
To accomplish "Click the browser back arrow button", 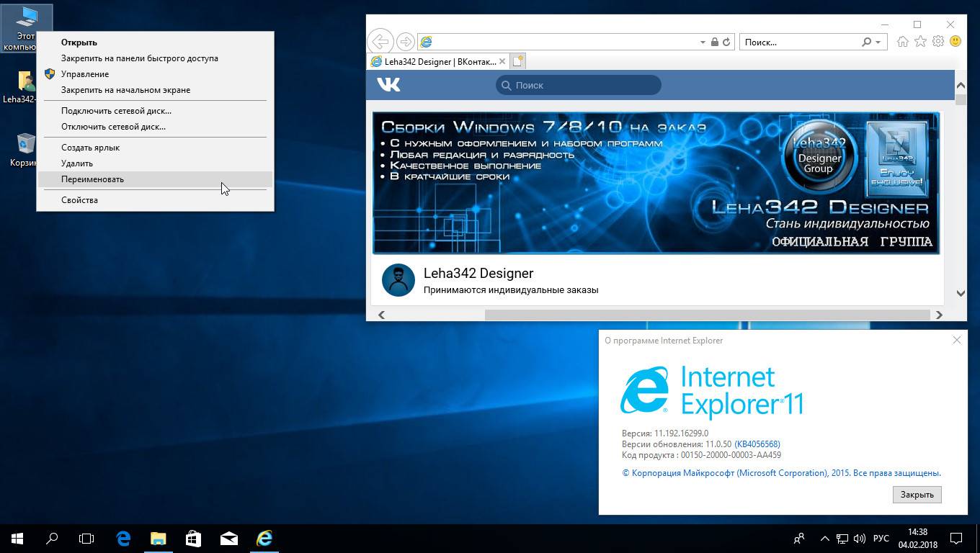I will pyautogui.click(x=380, y=42).
